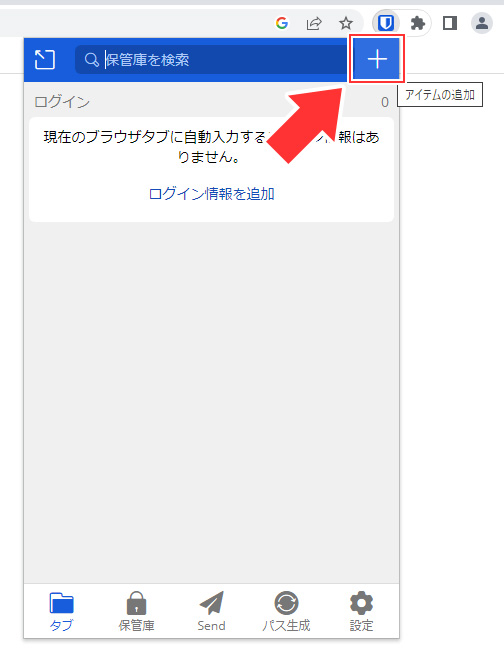Bookmark this page with the star icon
504x657 pixels.
click(346, 23)
